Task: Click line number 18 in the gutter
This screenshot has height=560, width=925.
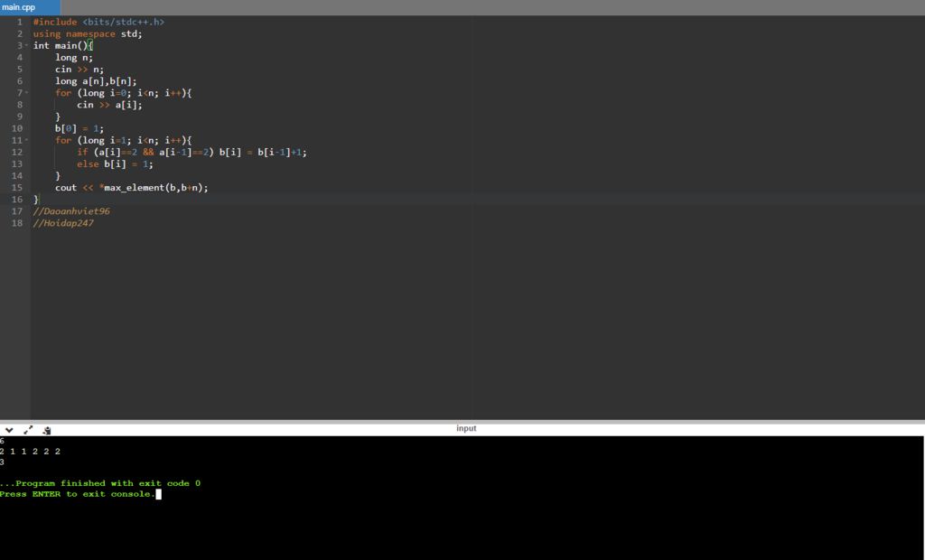Action: click(17, 223)
